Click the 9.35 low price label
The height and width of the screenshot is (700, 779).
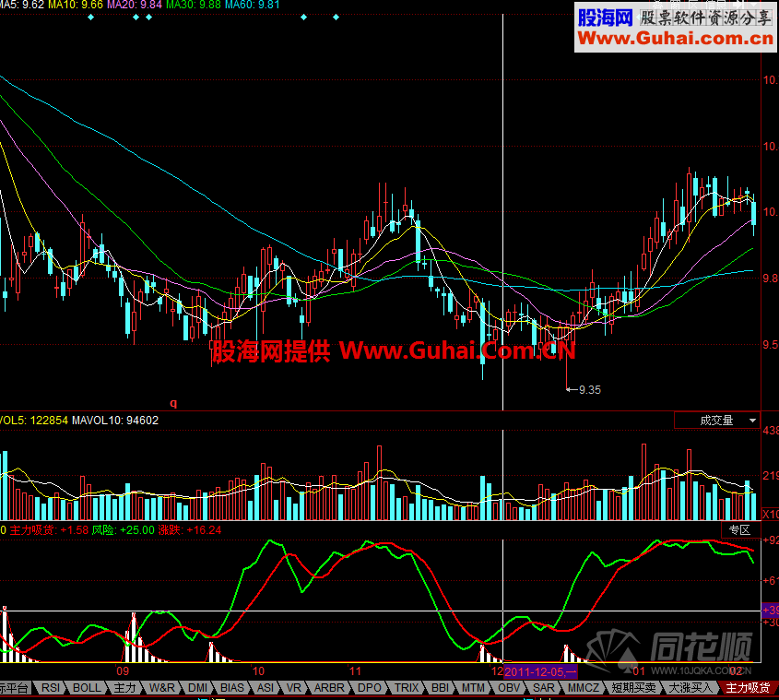590,390
